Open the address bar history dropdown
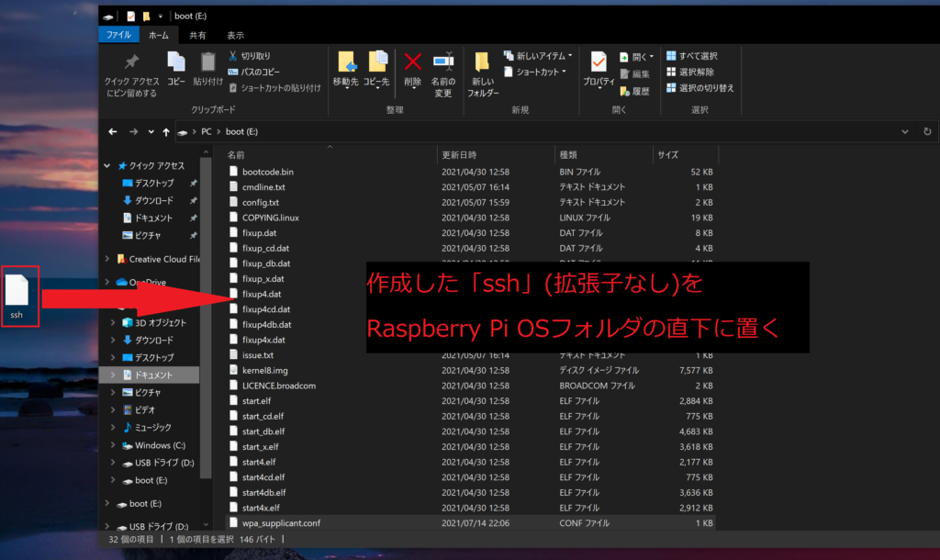 pos(904,132)
